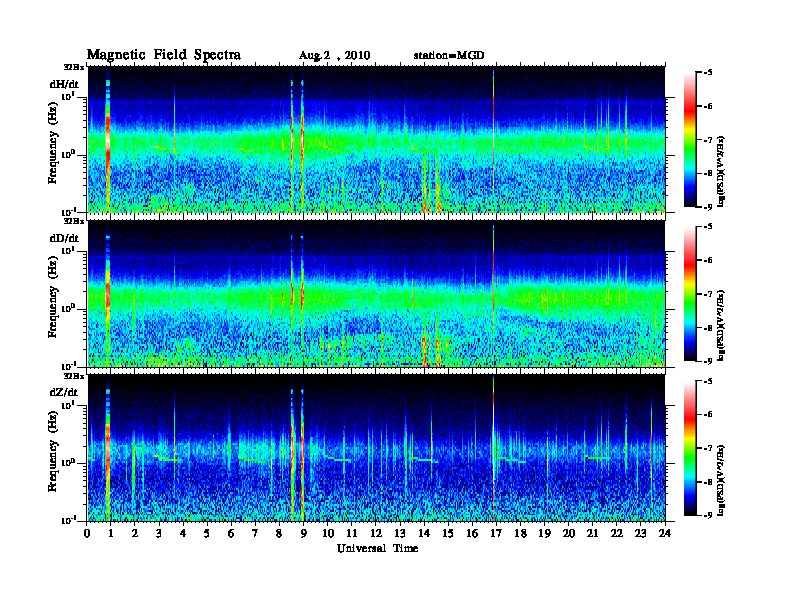Click hour tick label 18 on time axis

point(521,534)
